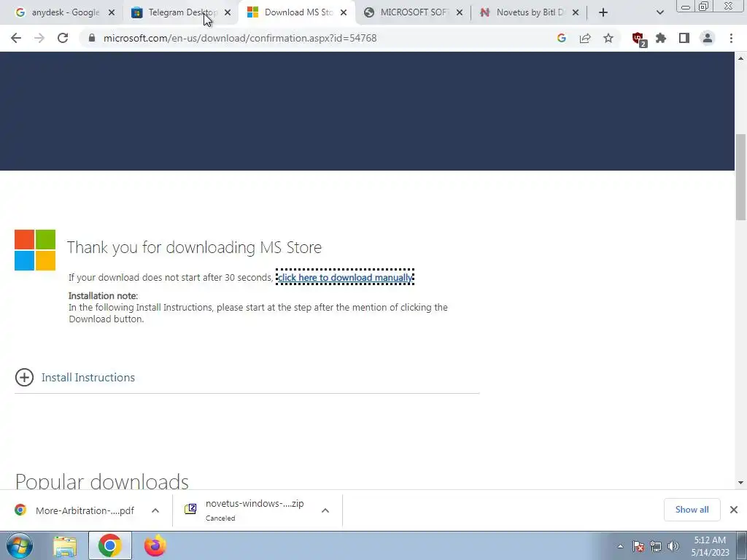Screen dimensions: 747x560
Task: Click the Microsoft four-color logo
Action: [35, 251]
